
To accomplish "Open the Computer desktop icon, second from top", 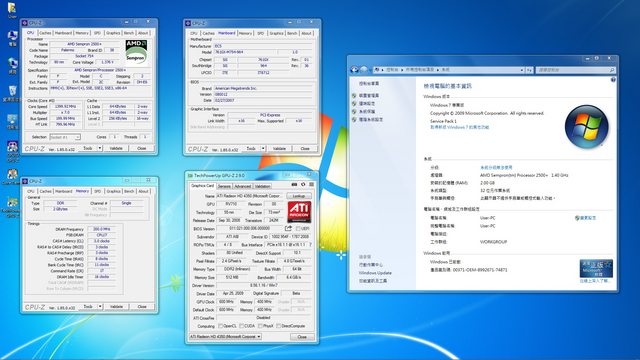I will click(12, 38).
